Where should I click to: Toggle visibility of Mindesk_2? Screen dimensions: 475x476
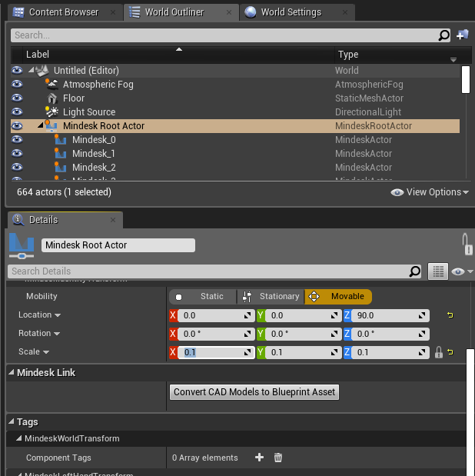pyautogui.click(x=17, y=167)
